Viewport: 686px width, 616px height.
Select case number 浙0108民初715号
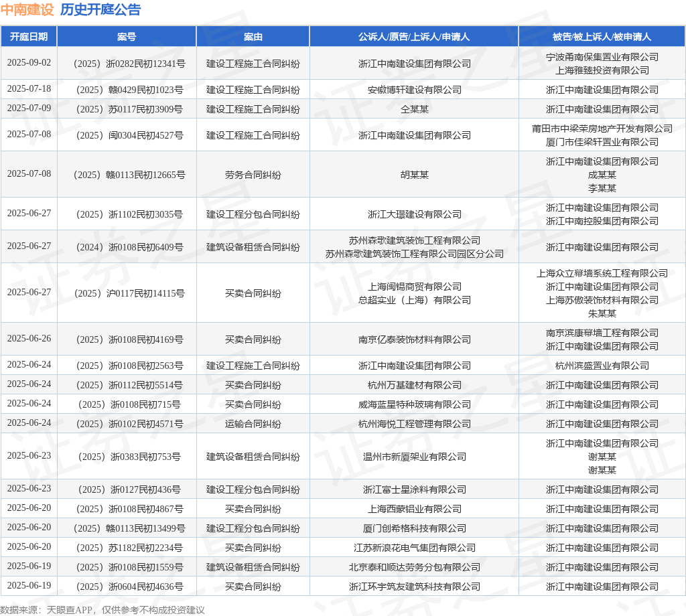129,405
